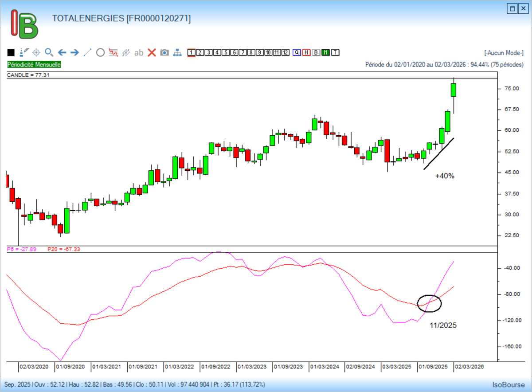Click the CANDLE = 77.31 label
The height and width of the screenshot is (392, 532).
28,75
